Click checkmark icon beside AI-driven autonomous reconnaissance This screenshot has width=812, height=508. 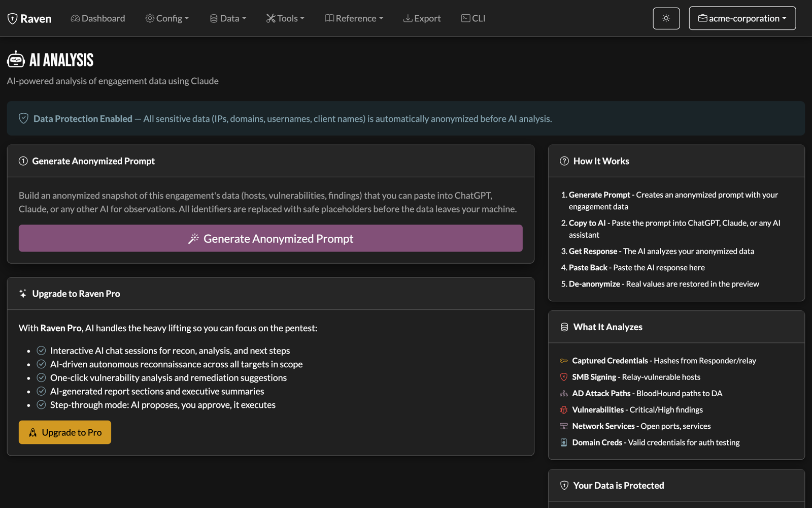click(42, 364)
